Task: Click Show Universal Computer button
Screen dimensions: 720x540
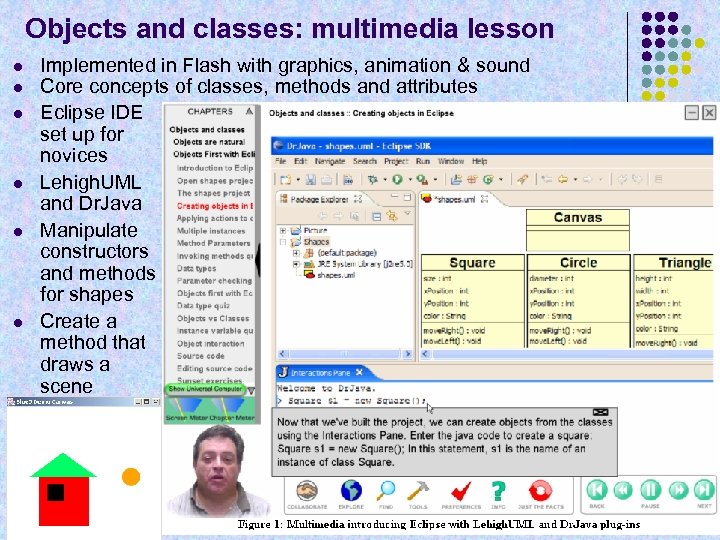Action: tap(205, 389)
